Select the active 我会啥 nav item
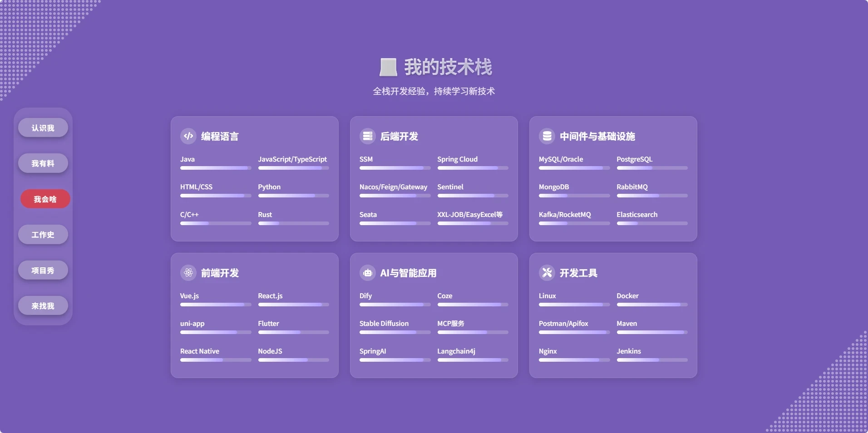868x433 pixels. pos(45,199)
